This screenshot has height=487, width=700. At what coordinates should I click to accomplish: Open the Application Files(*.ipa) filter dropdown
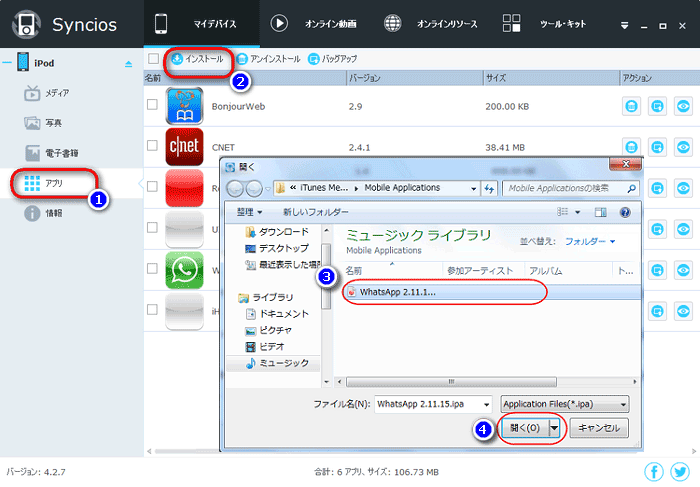(565, 404)
